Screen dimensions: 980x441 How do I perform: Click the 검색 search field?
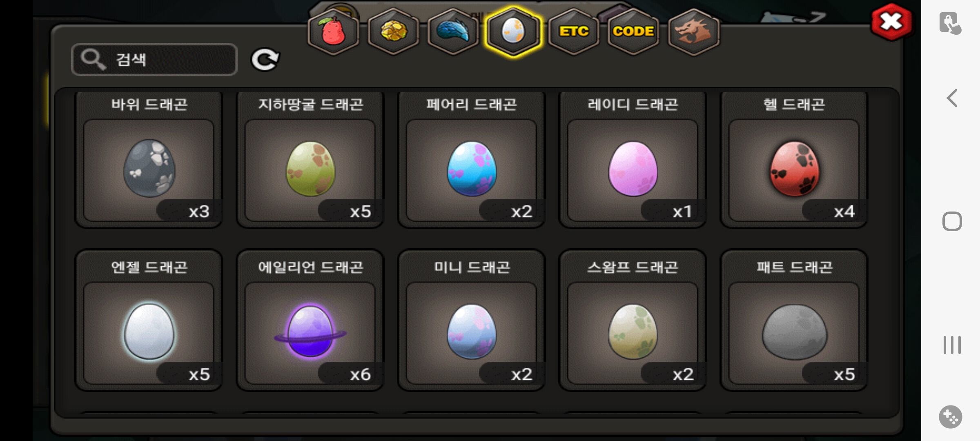[x=154, y=60]
